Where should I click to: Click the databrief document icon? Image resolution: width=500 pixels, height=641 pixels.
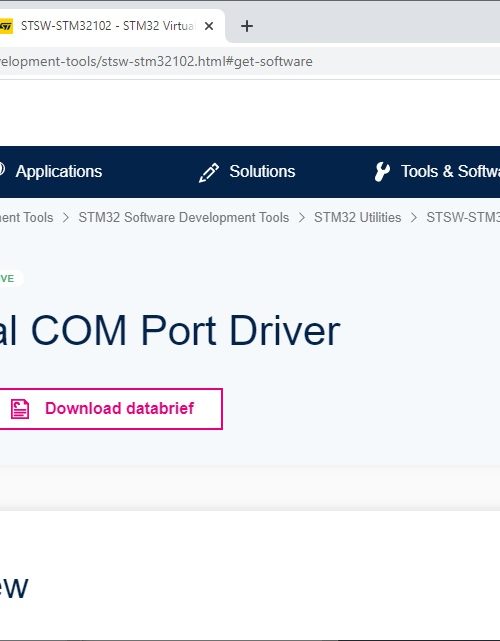pos(20,409)
